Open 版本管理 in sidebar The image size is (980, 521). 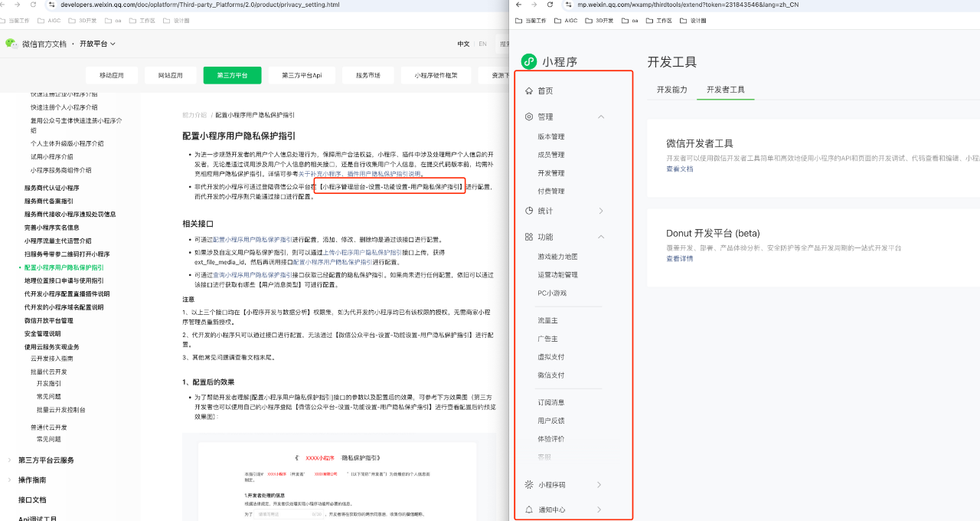(x=551, y=136)
